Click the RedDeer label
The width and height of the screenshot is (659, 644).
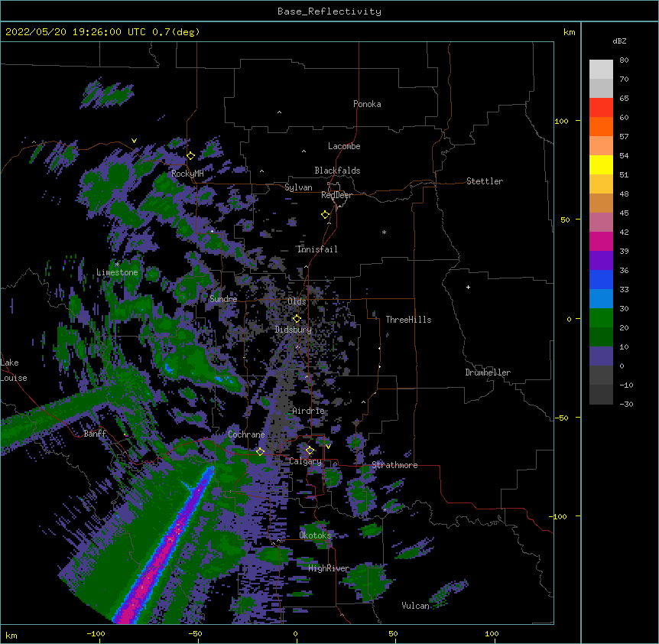pos(336,195)
